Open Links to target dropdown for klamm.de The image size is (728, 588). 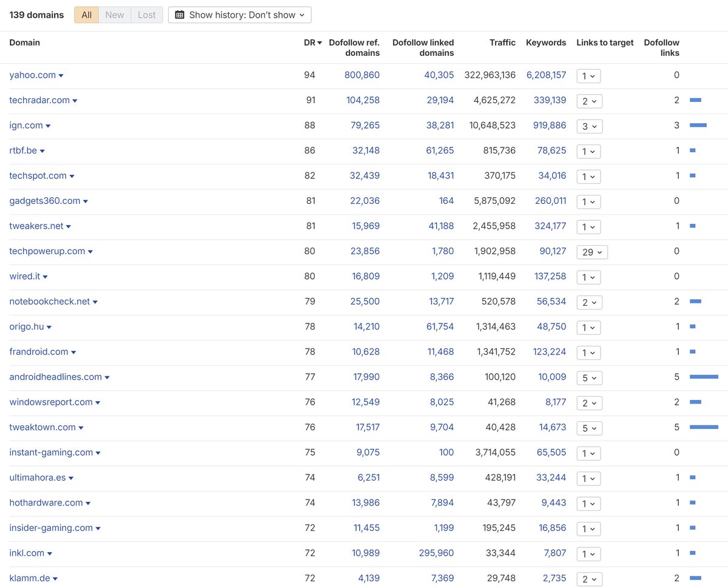[x=589, y=579]
